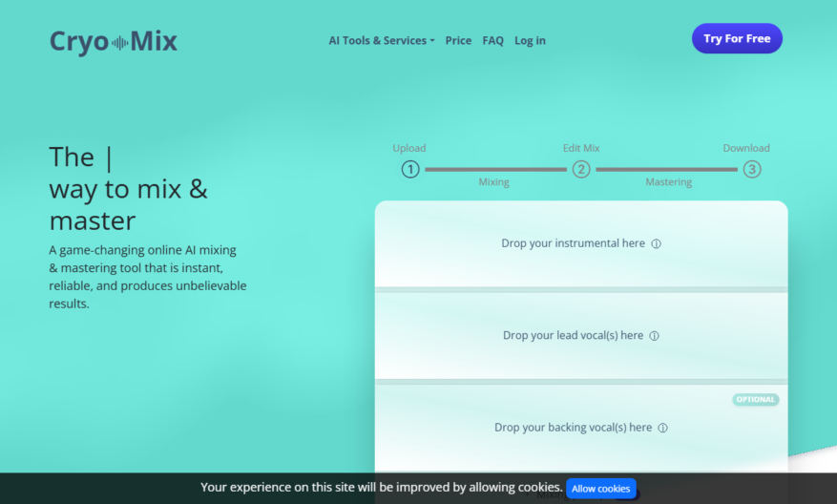Click the Mastering progress bar segment
Viewport: 837px width, 504px height.
pos(667,170)
